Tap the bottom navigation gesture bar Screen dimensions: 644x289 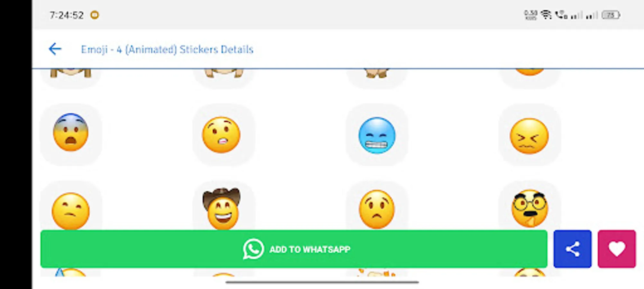[322, 282]
